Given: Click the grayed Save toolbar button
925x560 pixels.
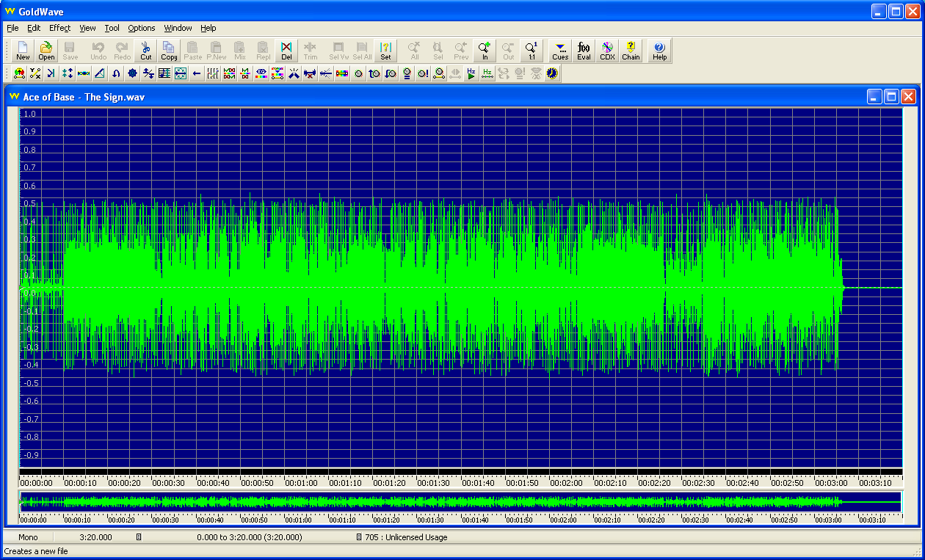Looking at the screenshot, I should point(70,51).
